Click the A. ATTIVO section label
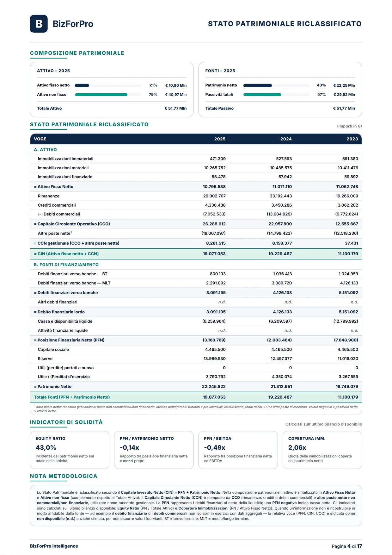The height and width of the screenshot is (555, 392). point(46,149)
